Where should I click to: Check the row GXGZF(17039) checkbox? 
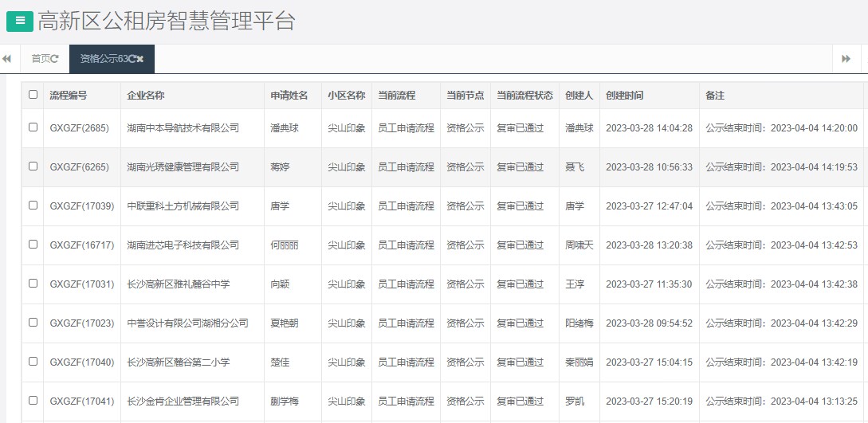tap(33, 206)
